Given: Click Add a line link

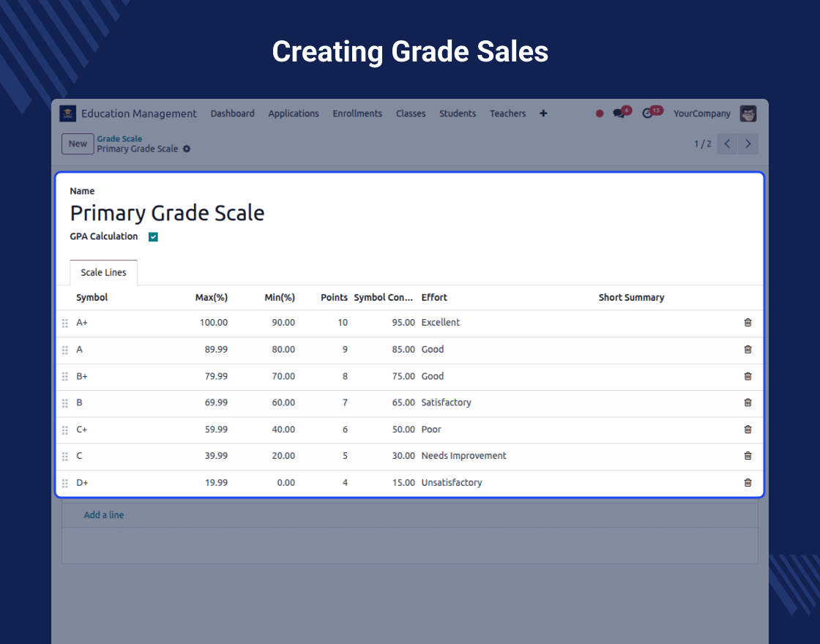Looking at the screenshot, I should pyautogui.click(x=103, y=515).
